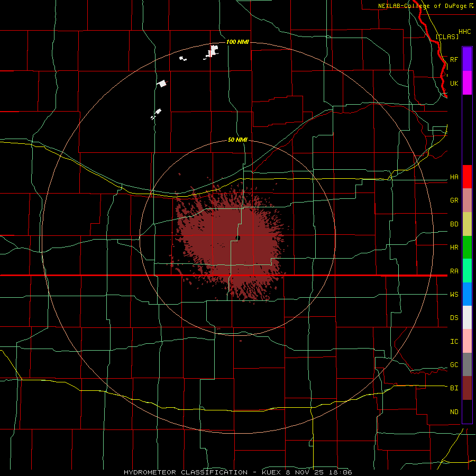The height and width of the screenshot is (476, 476).
Task: Click the BI brown legend swatch
Action: click(x=467, y=388)
